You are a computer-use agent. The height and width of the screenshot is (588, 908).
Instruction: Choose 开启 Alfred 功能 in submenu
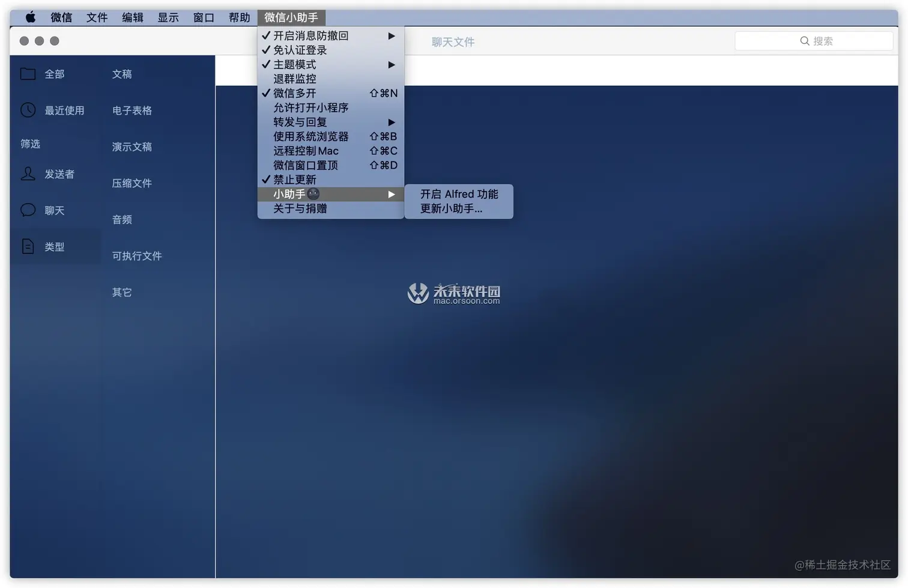click(459, 194)
